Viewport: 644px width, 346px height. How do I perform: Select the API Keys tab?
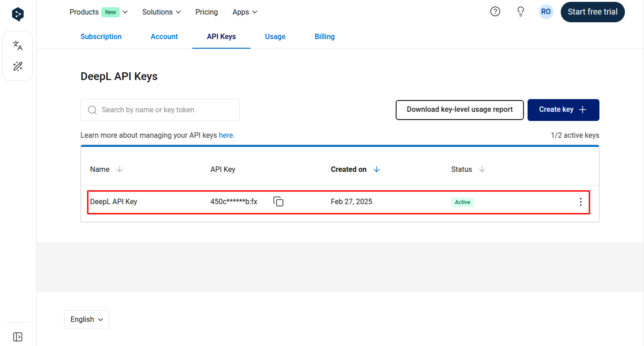point(221,37)
